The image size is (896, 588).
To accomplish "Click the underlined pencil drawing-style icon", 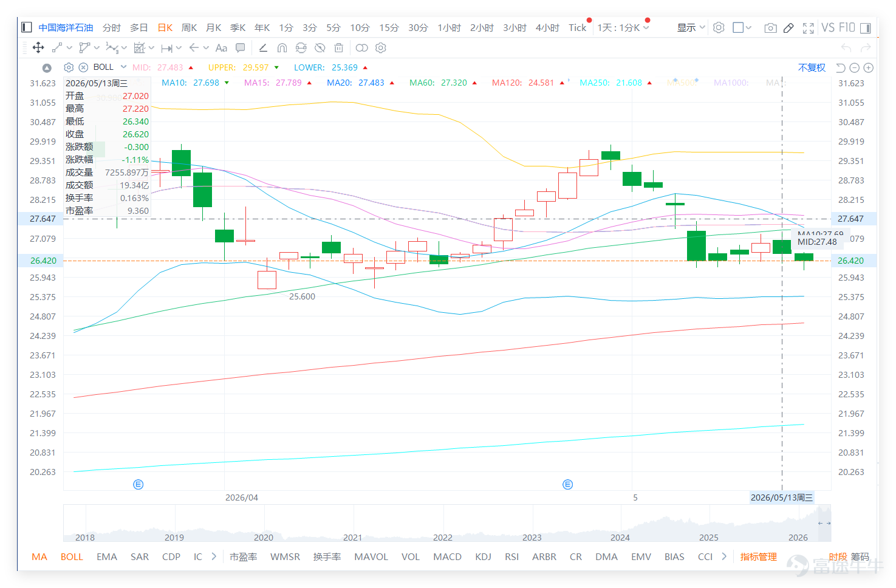I will pyautogui.click(x=263, y=47).
